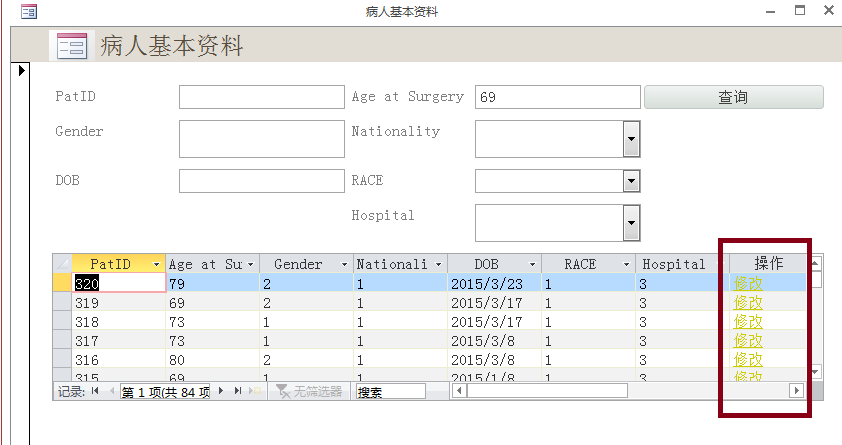Expand the RACE dropdown list
This screenshot has height=445, width=842.
[x=631, y=181]
